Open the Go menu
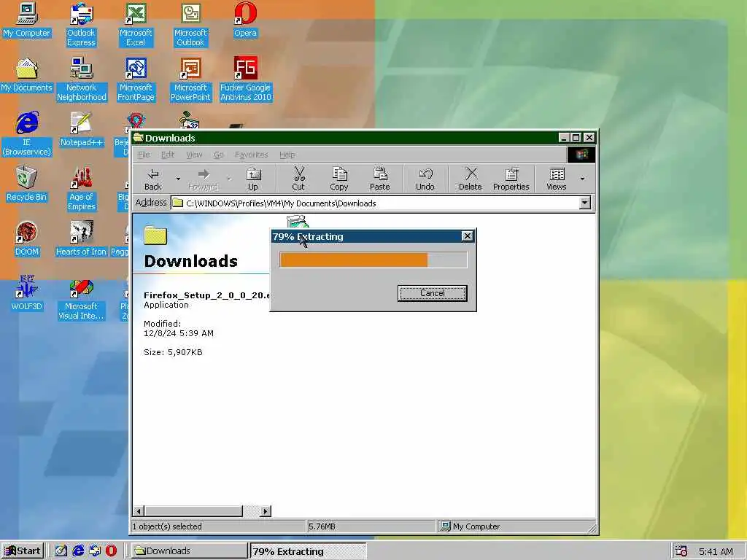Viewport: 747px width, 560px height. point(219,155)
